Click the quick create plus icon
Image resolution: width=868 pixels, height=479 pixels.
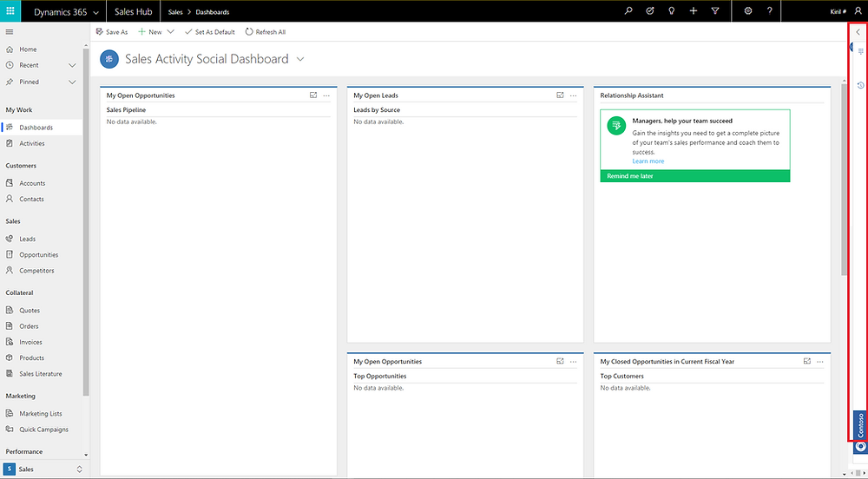coord(693,11)
